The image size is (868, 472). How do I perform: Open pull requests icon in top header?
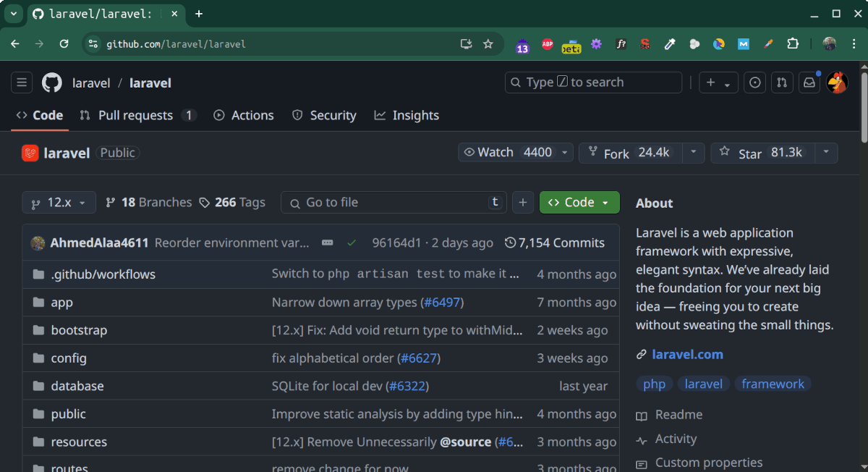[781, 83]
